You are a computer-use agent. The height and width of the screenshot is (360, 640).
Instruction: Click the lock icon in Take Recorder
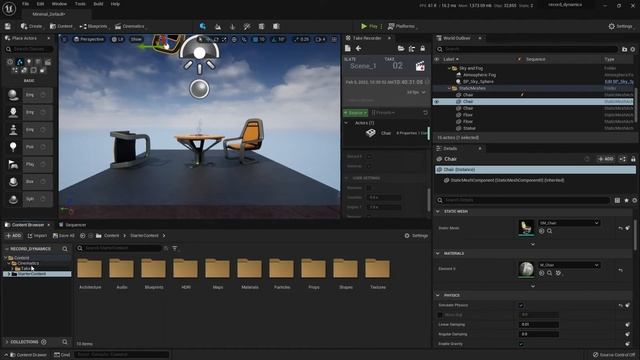[x=422, y=49]
